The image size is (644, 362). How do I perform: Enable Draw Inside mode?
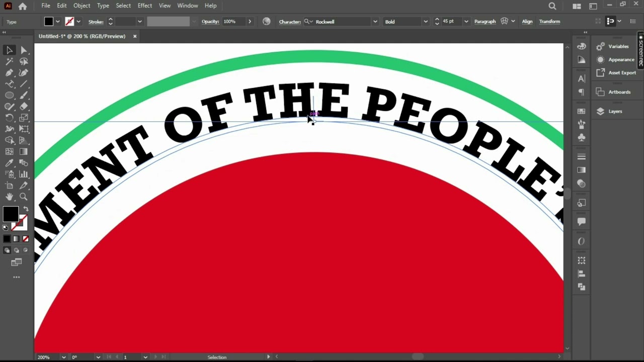[x=26, y=250]
